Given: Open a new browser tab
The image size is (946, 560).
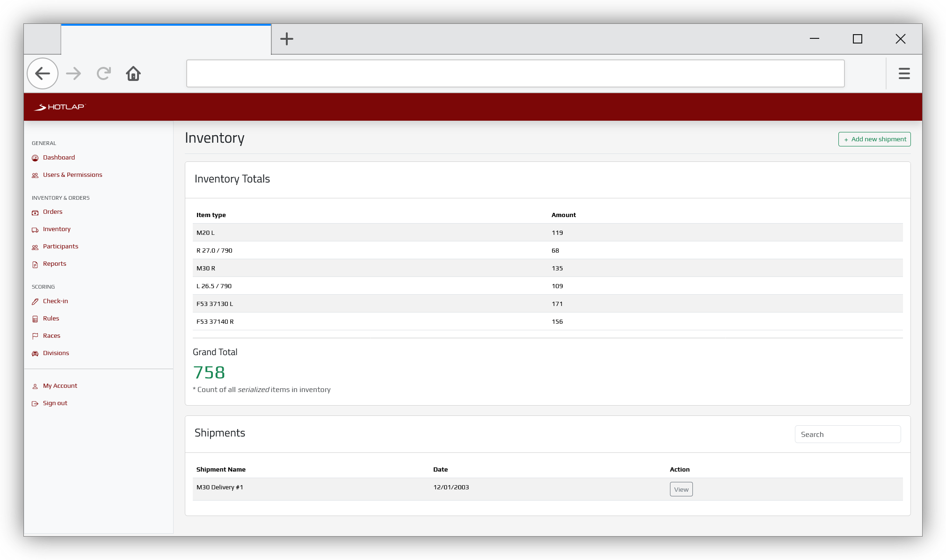Looking at the screenshot, I should (286, 39).
